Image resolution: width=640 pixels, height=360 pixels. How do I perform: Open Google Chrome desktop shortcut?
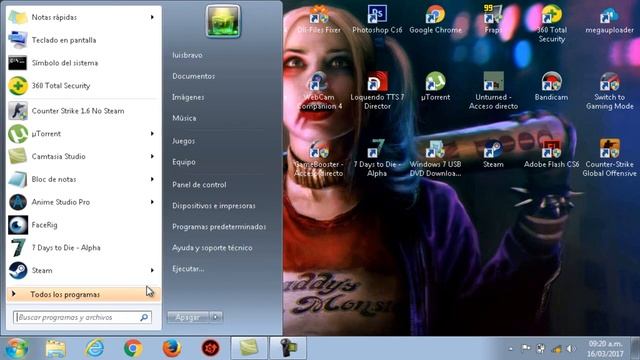pos(436,20)
